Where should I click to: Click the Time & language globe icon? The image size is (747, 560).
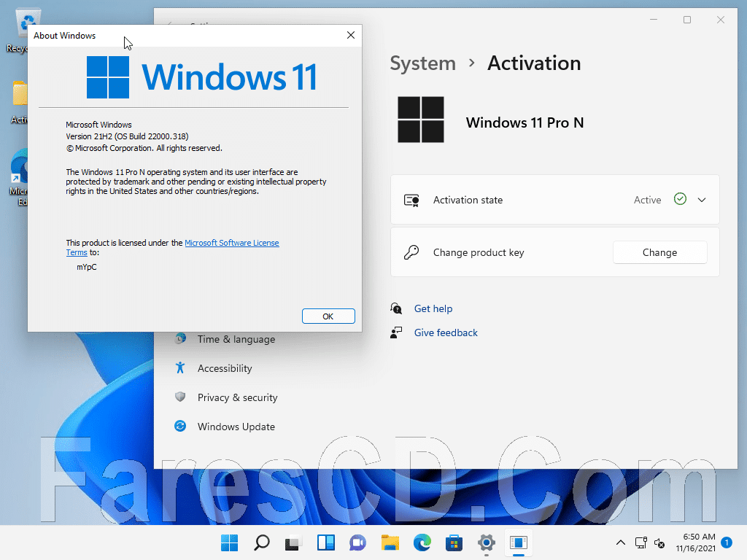[x=180, y=338]
